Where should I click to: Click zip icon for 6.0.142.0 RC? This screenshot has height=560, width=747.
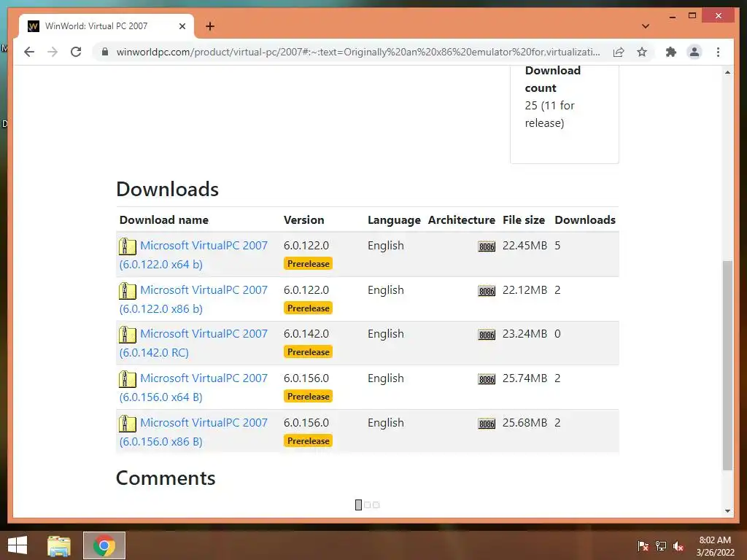click(x=127, y=334)
